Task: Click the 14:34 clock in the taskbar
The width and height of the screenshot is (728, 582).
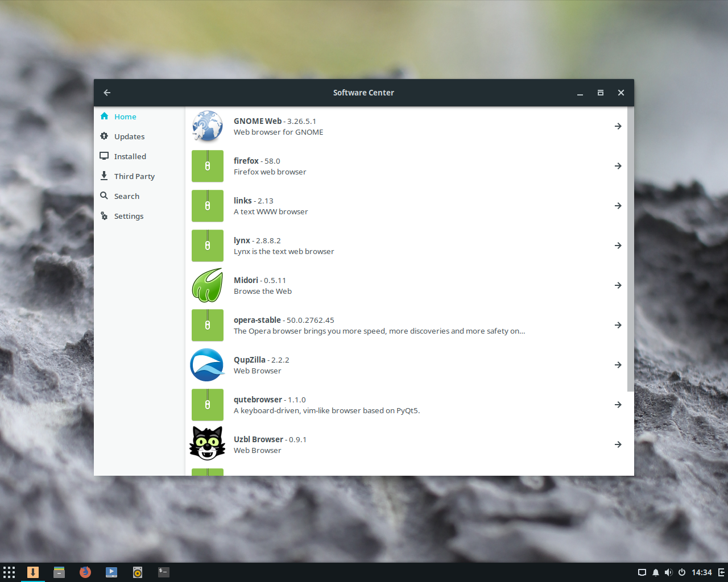Action: 701,572
